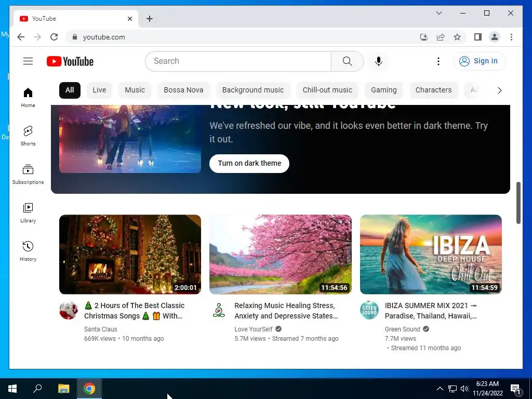
Task: Toggle Chrome side panel icon
Action: 478,37
